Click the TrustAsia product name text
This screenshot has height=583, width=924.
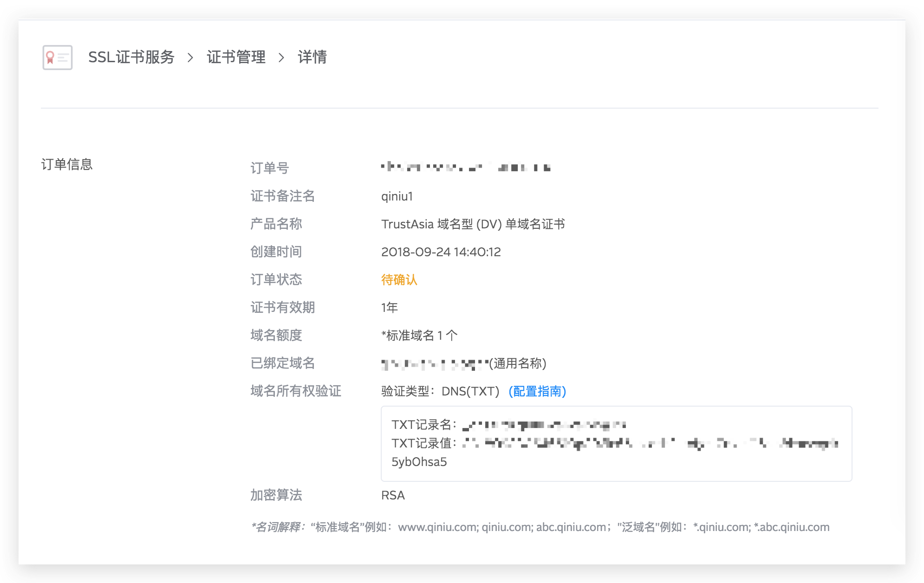tap(473, 224)
